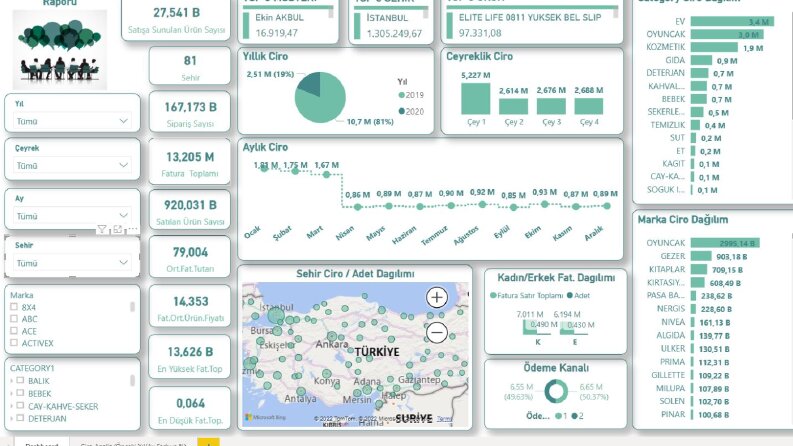The width and height of the screenshot is (793, 446).
Task: Expand the CAY-KAHVE-SEKER tree arrow
Action: tap(12, 406)
